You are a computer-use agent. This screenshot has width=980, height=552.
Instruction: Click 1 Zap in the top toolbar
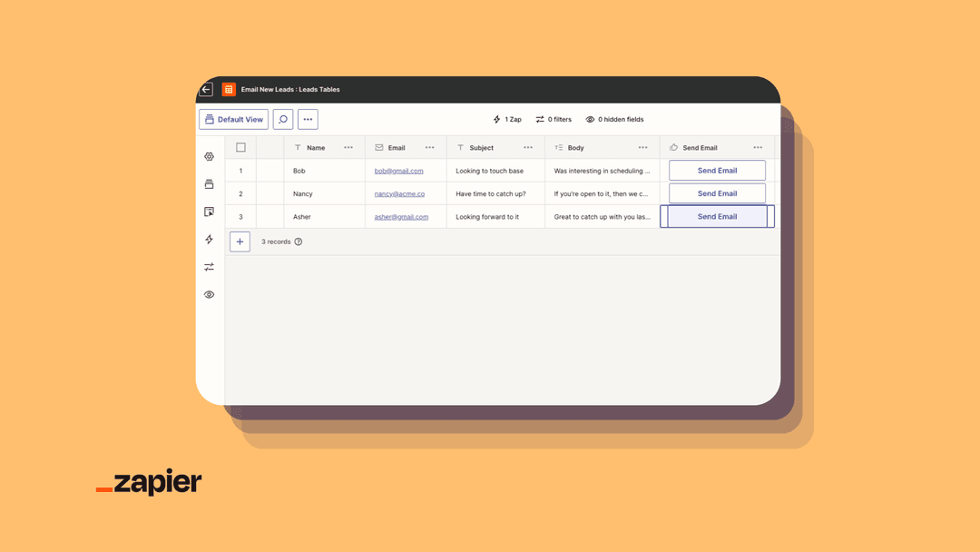(x=506, y=119)
